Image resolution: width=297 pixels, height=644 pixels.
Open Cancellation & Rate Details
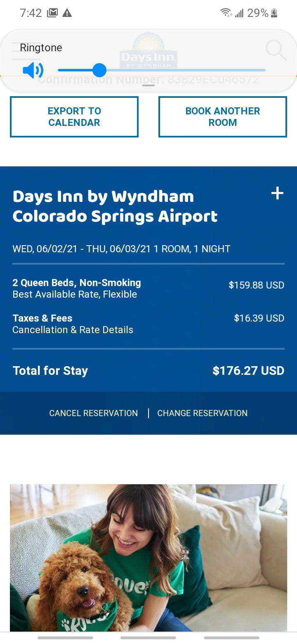click(x=73, y=330)
